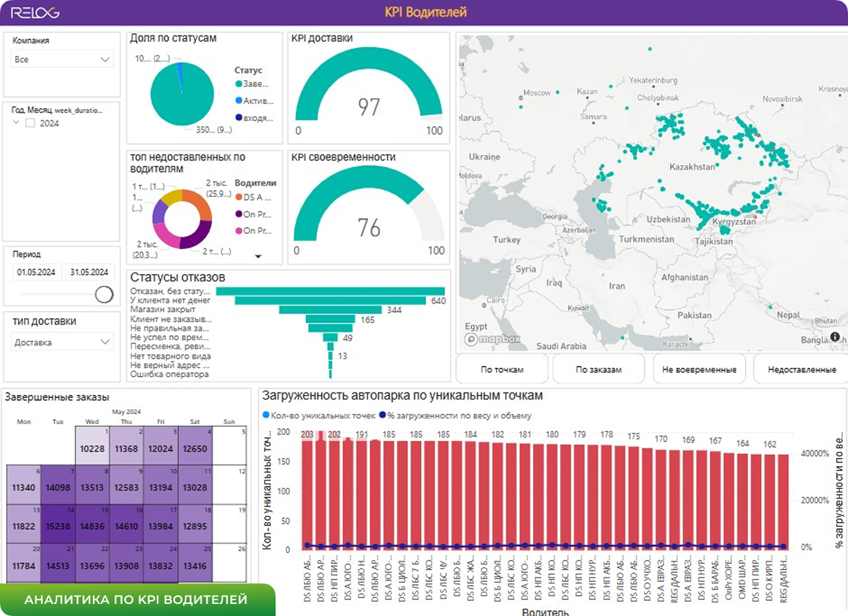Check the 2024 year checkbox
The image size is (848, 616).
pos(30,123)
